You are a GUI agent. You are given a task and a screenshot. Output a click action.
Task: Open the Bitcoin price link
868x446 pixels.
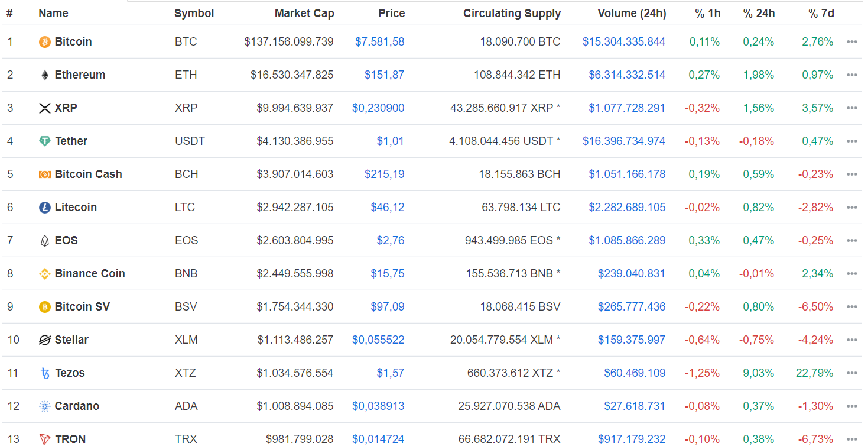click(x=380, y=41)
